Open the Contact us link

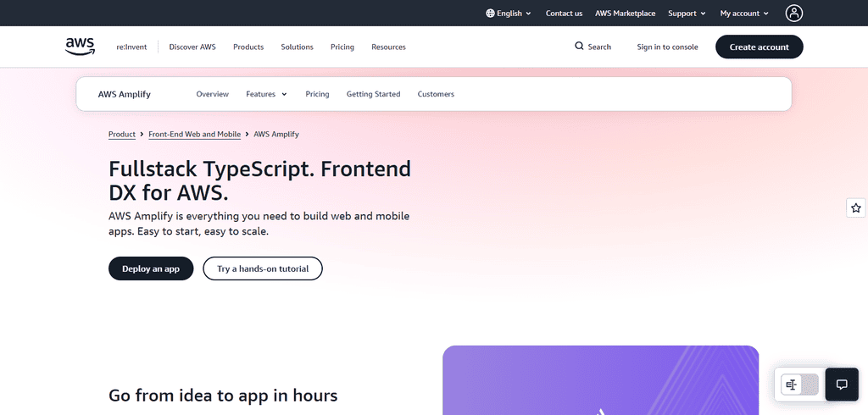[564, 14]
